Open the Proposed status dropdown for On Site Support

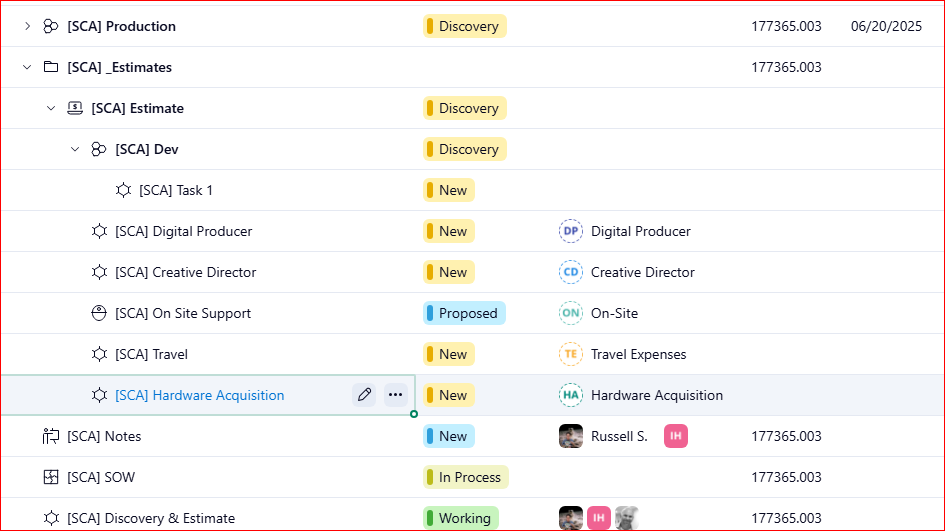point(464,313)
